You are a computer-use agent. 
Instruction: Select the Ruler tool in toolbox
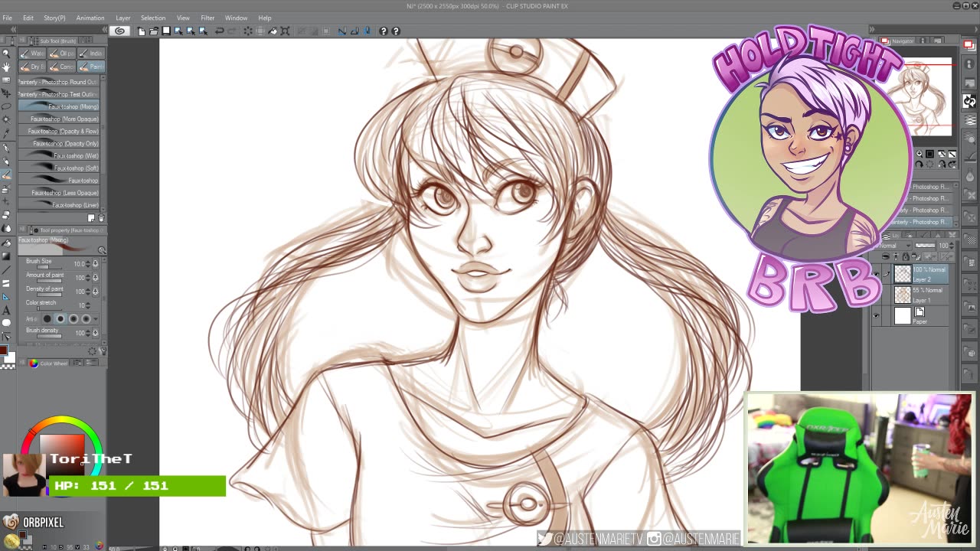click(6, 295)
